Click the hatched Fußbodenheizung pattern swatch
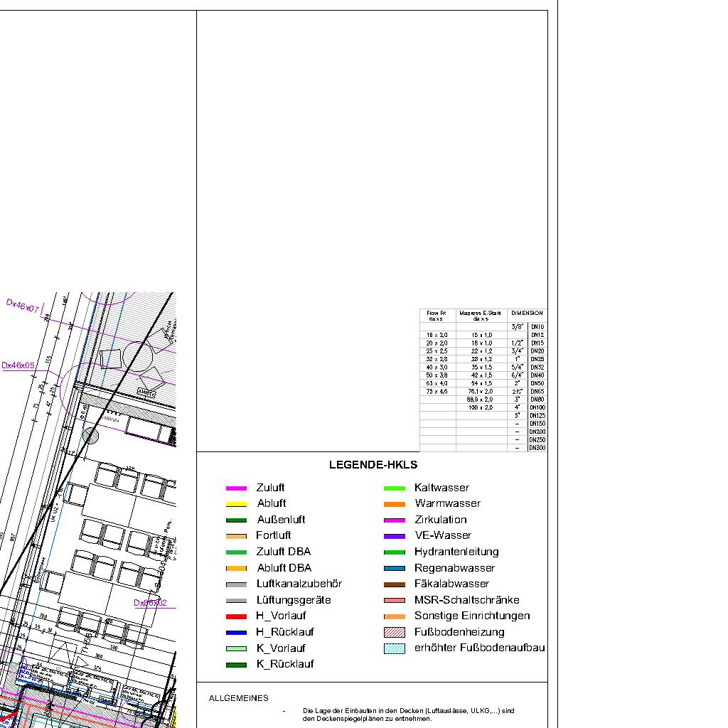 (x=395, y=633)
